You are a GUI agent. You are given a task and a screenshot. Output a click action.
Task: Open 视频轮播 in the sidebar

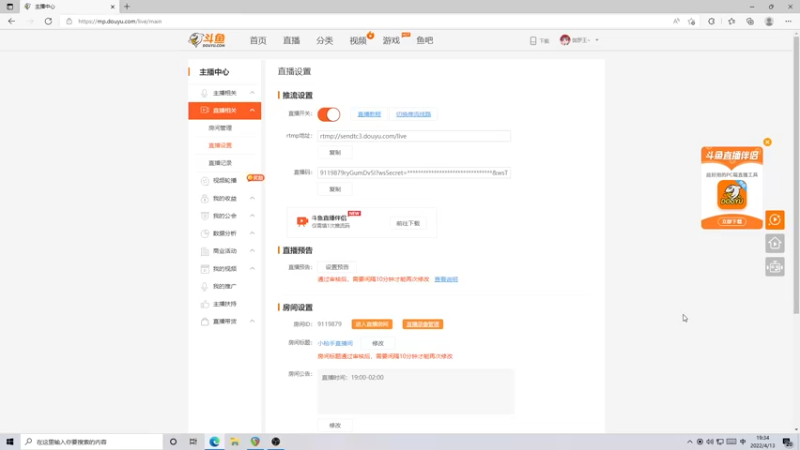[x=224, y=181]
